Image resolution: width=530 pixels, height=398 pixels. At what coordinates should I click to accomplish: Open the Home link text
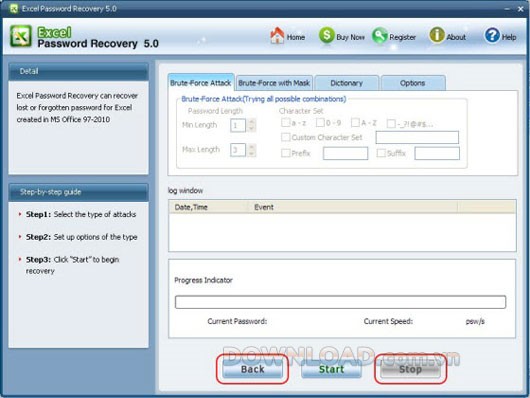(x=296, y=37)
